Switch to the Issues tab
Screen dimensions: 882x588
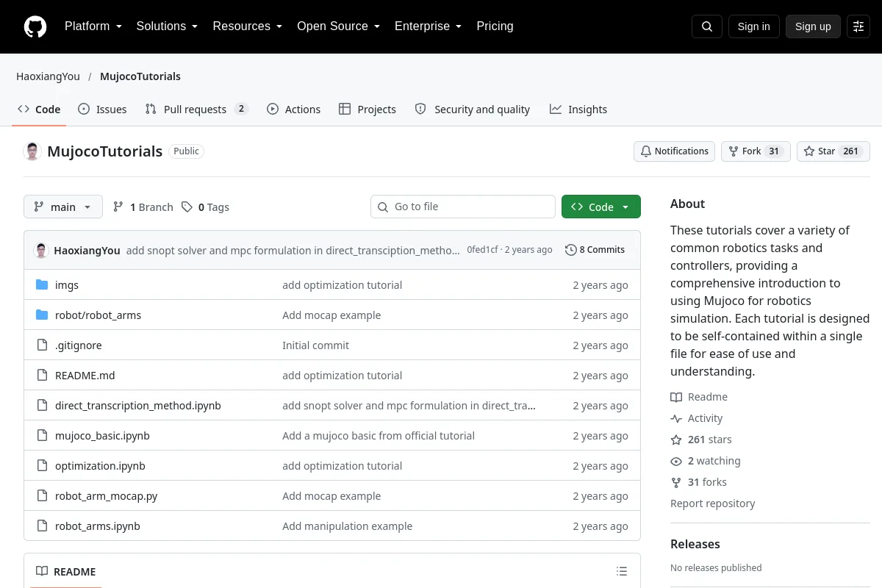(x=102, y=110)
